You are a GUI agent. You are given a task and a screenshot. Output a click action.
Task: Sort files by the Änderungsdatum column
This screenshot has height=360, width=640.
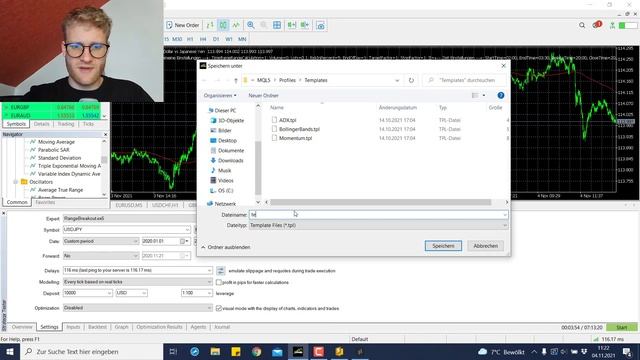pyautogui.click(x=398, y=108)
